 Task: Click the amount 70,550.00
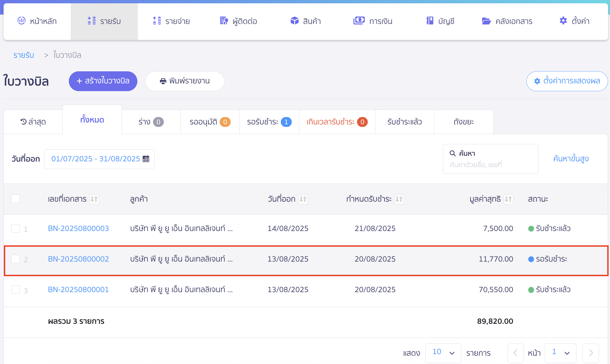(496, 290)
